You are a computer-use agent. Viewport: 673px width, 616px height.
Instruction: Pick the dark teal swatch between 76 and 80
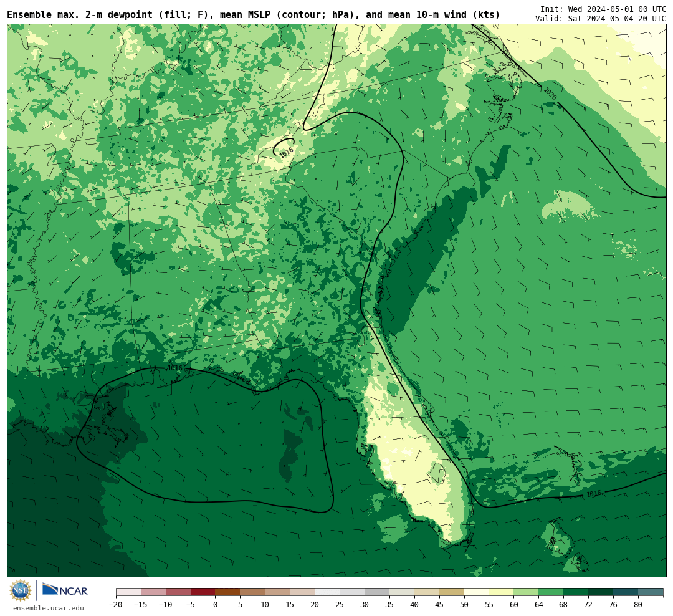(x=626, y=592)
